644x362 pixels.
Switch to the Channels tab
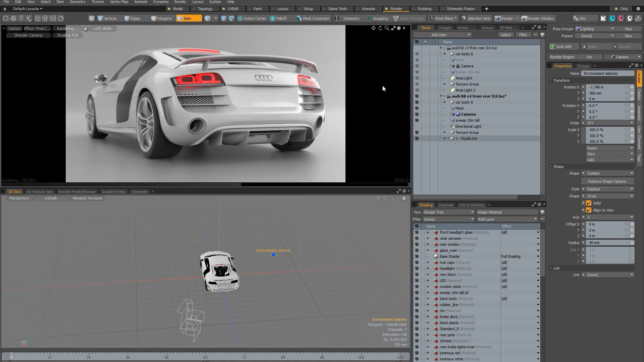pyautogui.click(x=445, y=205)
